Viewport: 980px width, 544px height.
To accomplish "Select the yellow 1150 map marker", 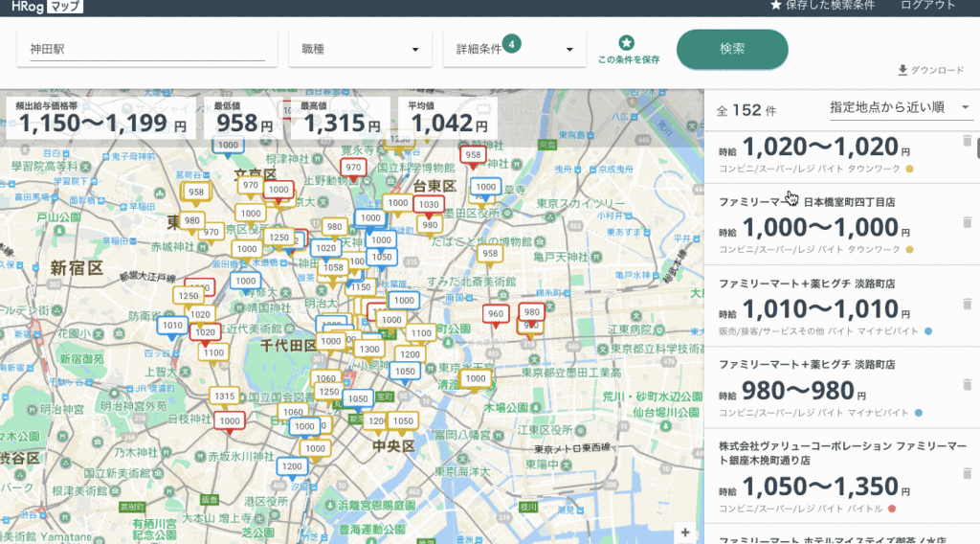I will (x=361, y=287).
